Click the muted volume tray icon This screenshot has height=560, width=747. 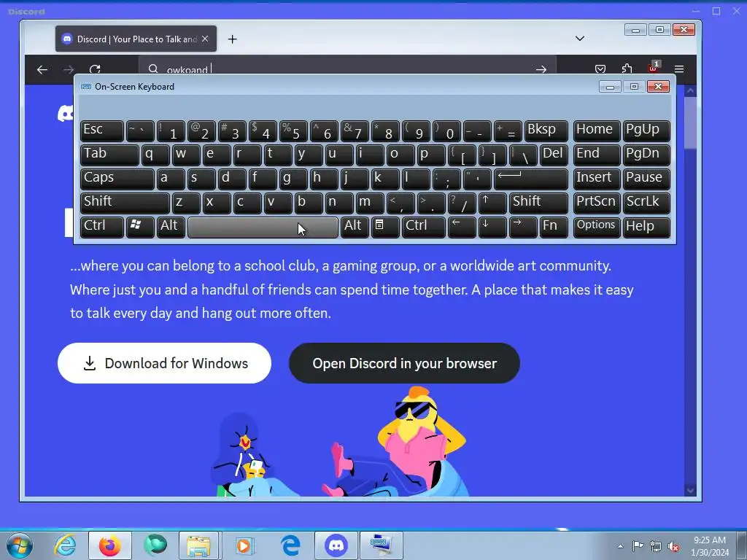coord(673,546)
